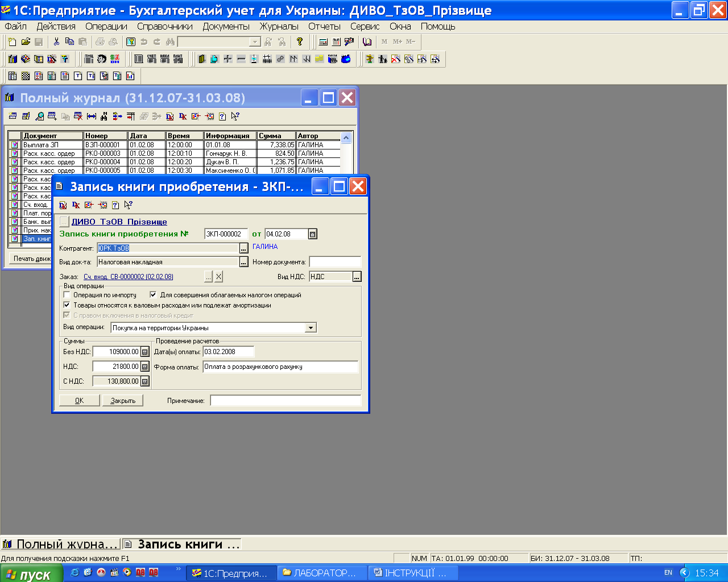The image size is (728, 582).
Task: Open calculator button beside НДС 21800.00
Action: pyautogui.click(x=145, y=367)
